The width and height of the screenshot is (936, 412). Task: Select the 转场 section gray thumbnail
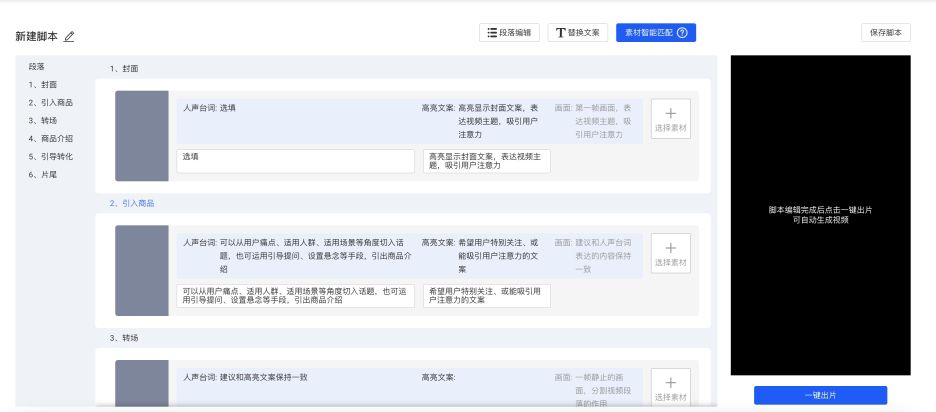tap(142, 383)
